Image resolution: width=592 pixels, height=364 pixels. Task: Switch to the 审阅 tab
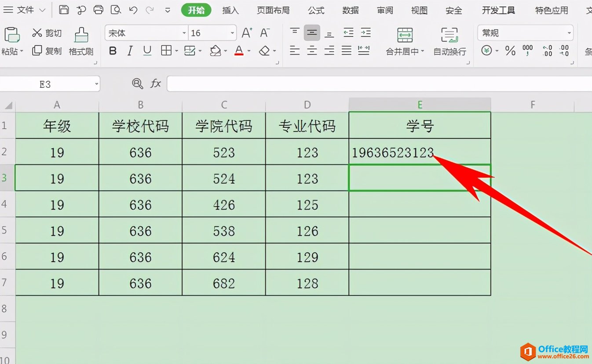(x=385, y=10)
